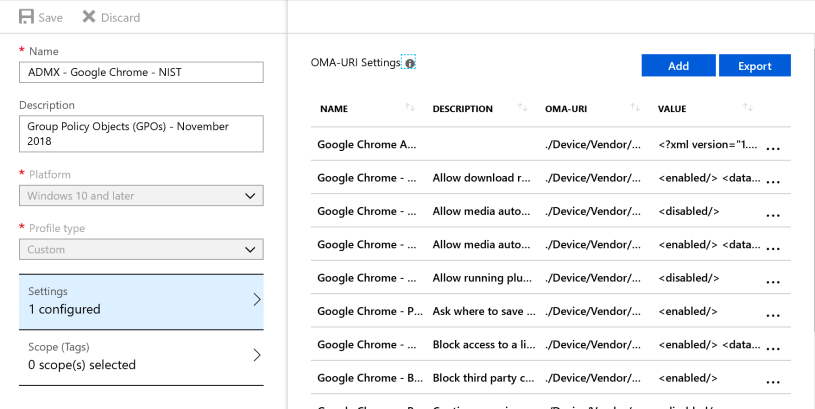Open ellipsis menu for Block third party row
The image size is (815, 409).
point(772,379)
